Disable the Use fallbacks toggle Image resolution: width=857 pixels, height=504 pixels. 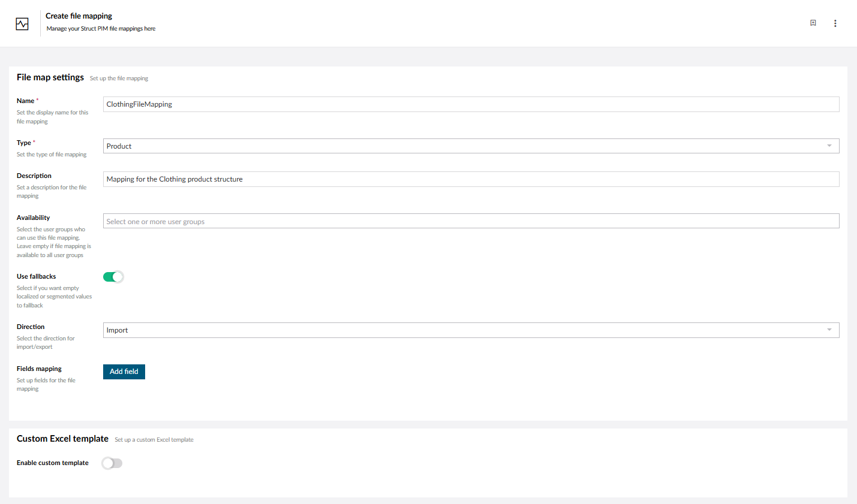[x=113, y=277]
